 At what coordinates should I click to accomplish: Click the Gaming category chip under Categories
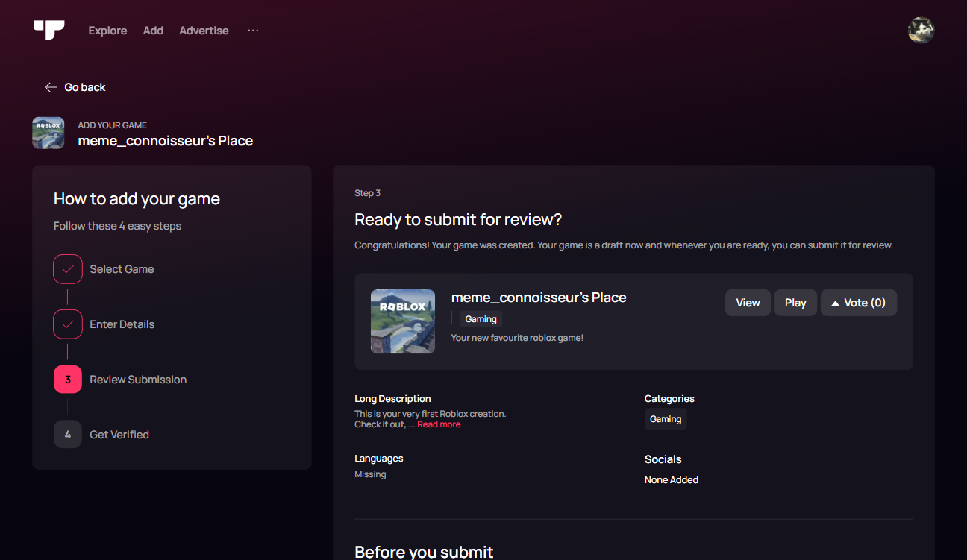666,419
